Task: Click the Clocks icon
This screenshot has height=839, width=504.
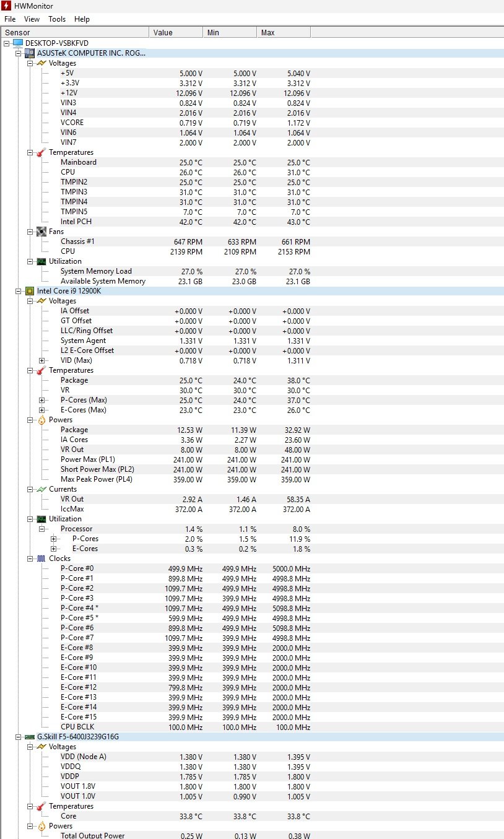Action: (x=41, y=558)
